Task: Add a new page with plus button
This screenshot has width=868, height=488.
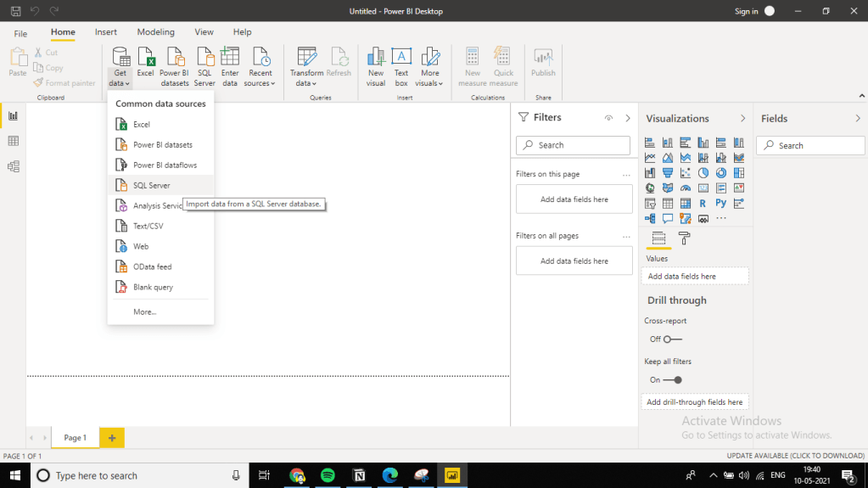Action: (112, 437)
